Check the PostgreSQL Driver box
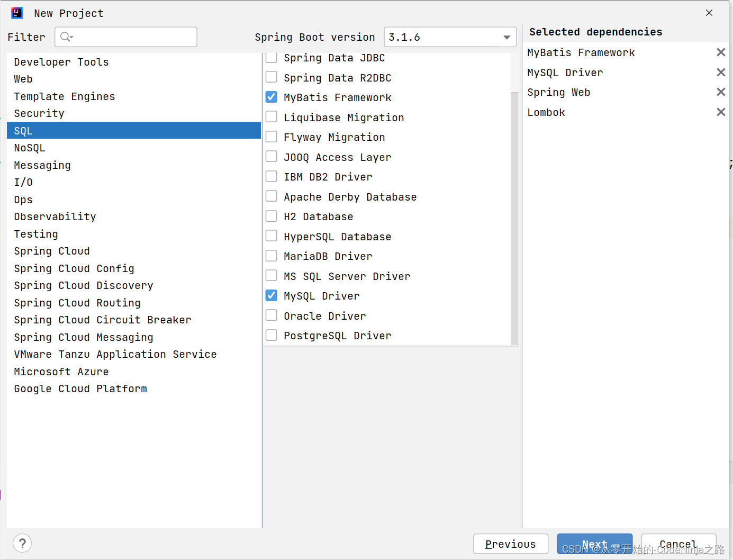This screenshot has width=733, height=560. [272, 335]
